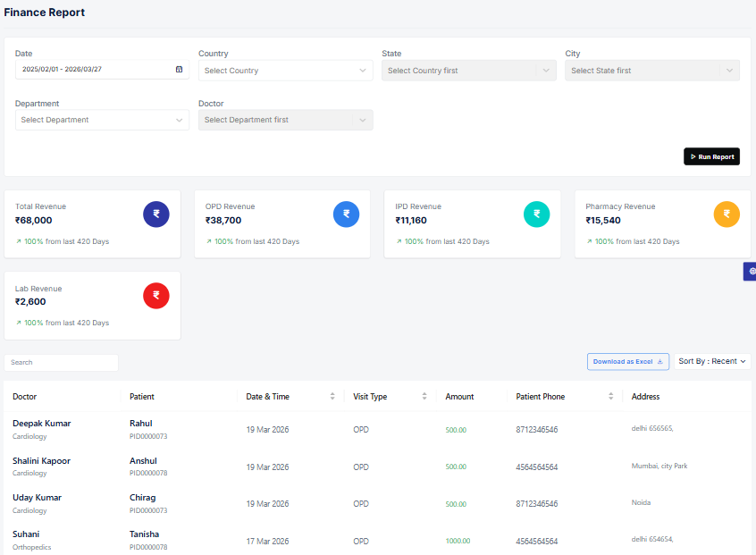Viewport: 756px width, 555px height.
Task: Click the teal IPD Revenue rupee icon
Action: 536,214
